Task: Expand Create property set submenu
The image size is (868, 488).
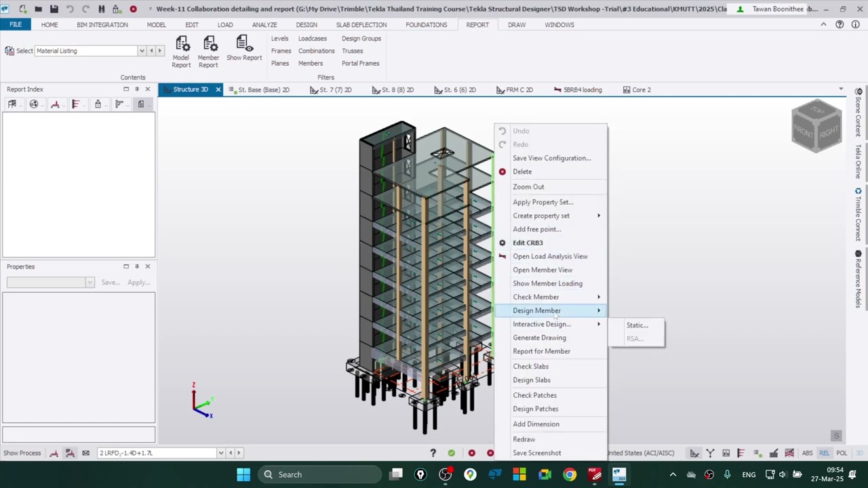Action: 551,216
